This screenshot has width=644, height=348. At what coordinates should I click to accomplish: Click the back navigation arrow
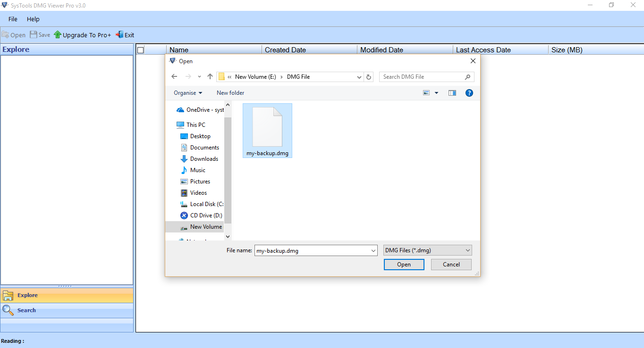pos(174,76)
